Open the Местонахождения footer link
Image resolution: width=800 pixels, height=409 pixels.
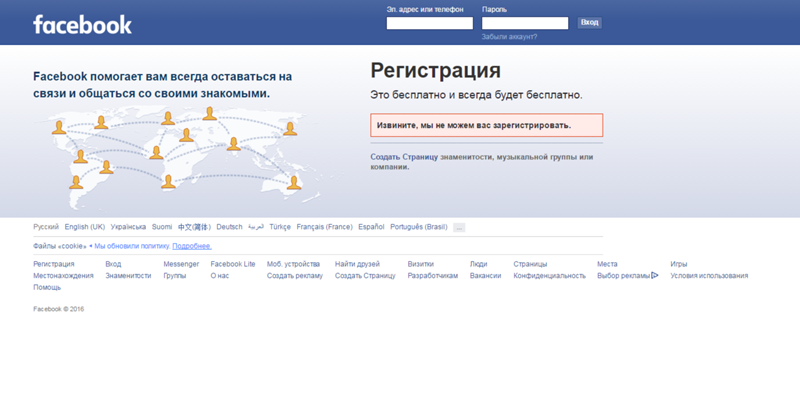pos(63,276)
